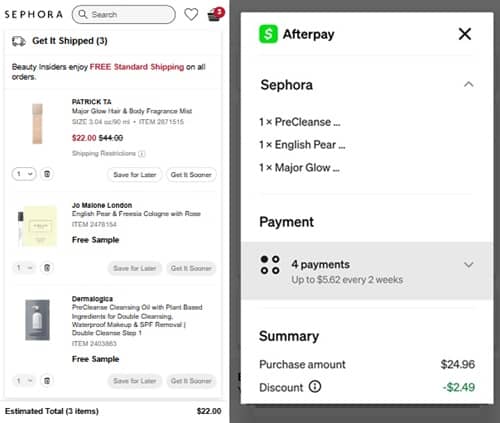
Task: Delete the Patrick Ta mist item
Action: point(47,174)
